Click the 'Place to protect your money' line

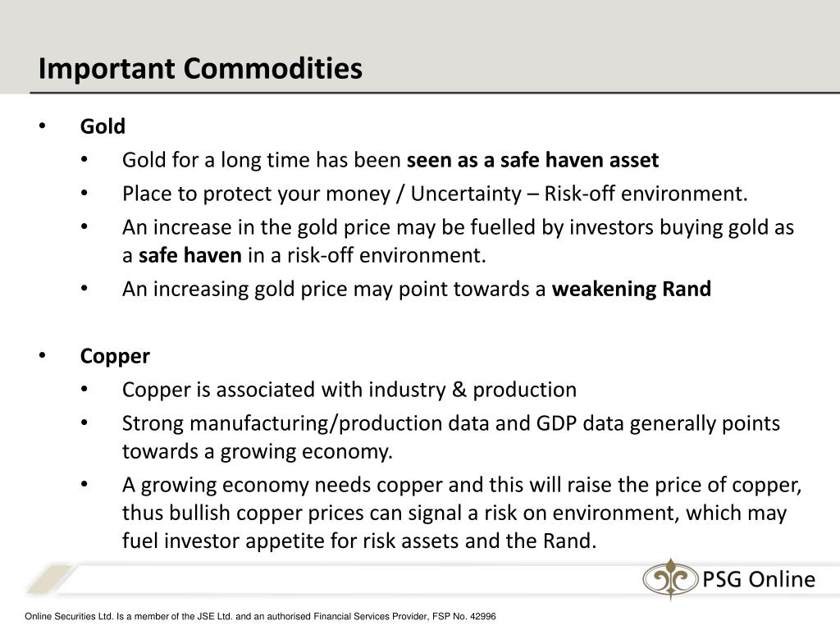click(435, 194)
